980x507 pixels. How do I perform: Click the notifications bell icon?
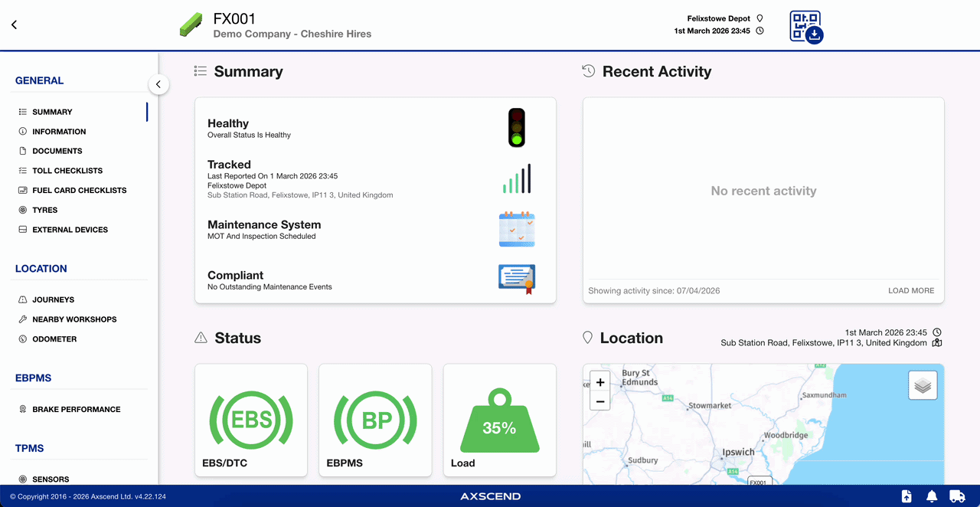pos(932,496)
